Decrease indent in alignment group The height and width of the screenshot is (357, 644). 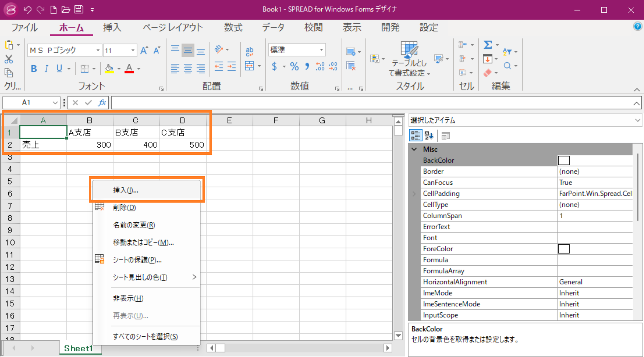219,67
